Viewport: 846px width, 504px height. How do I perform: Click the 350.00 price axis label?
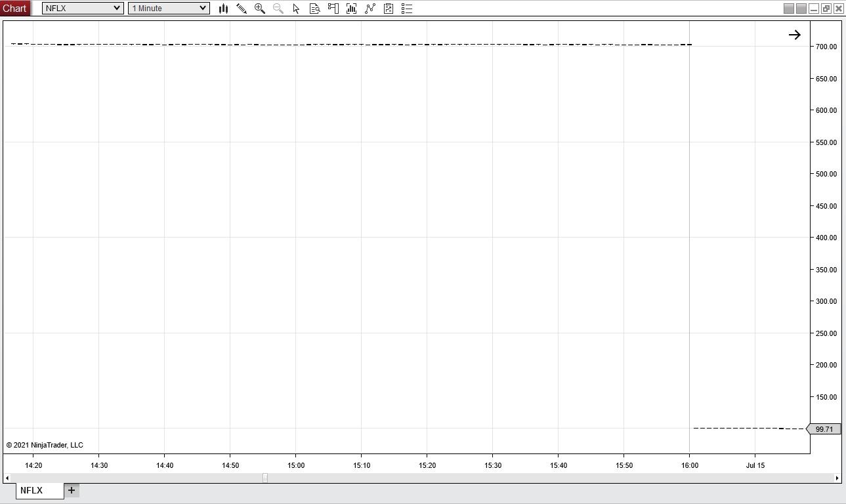pos(826,270)
